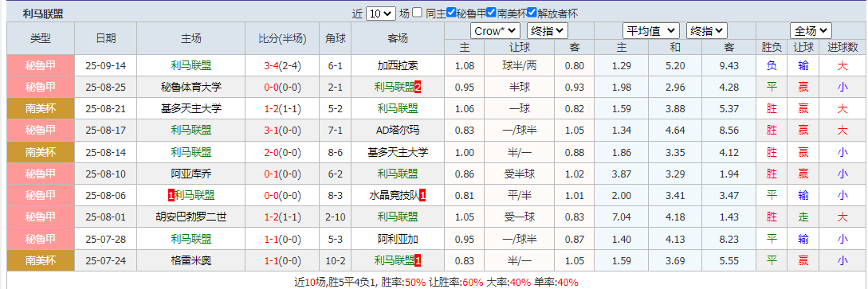The height and width of the screenshot is (289, 868).
Task: Click the 客场 column header
Action: click(398, 38)
